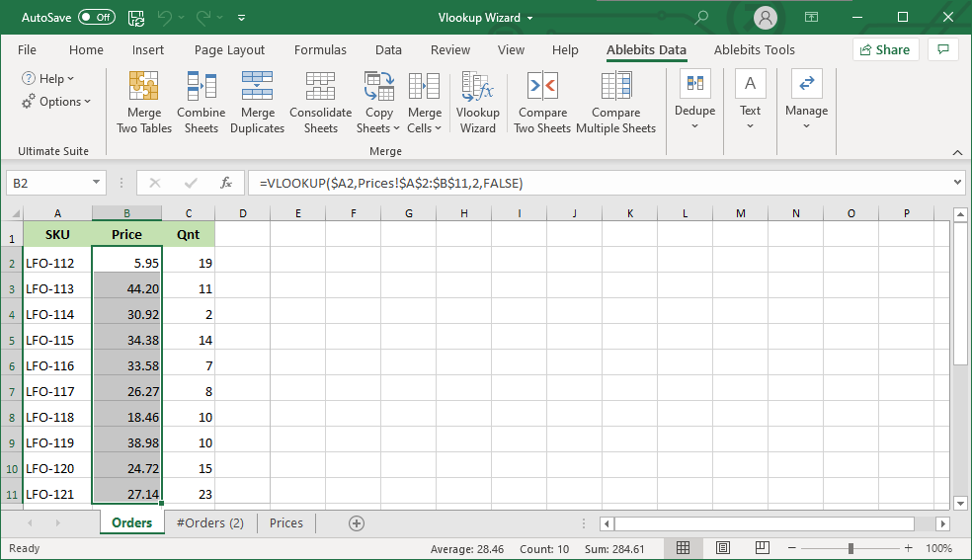Switch to Normal view in status bar
This screenshot has height=560, width=972.
pos(684,547)
